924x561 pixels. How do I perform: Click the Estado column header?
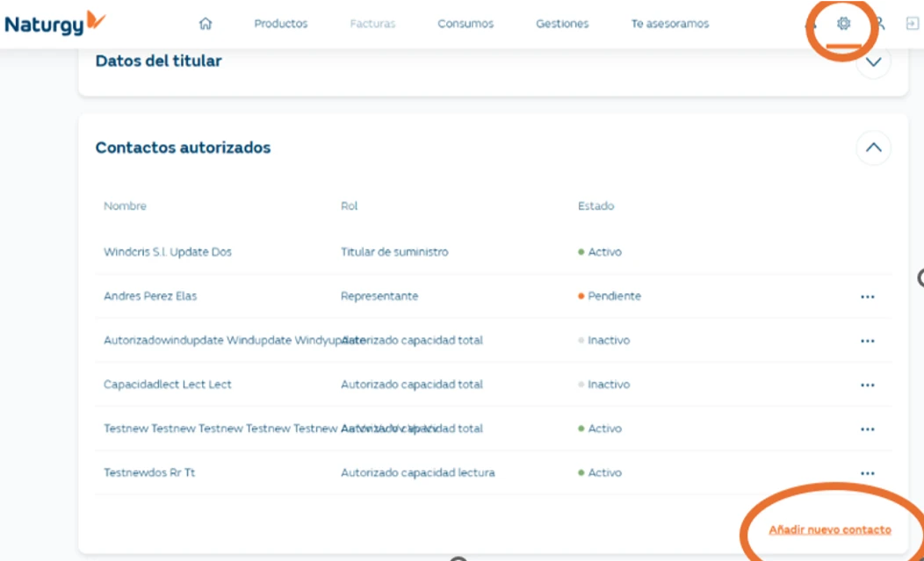[596, 206]
